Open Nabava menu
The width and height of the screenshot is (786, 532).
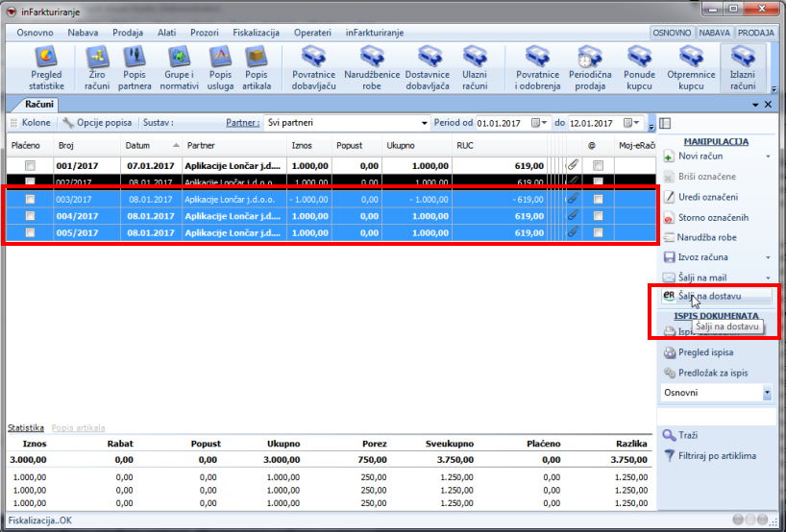83,33
